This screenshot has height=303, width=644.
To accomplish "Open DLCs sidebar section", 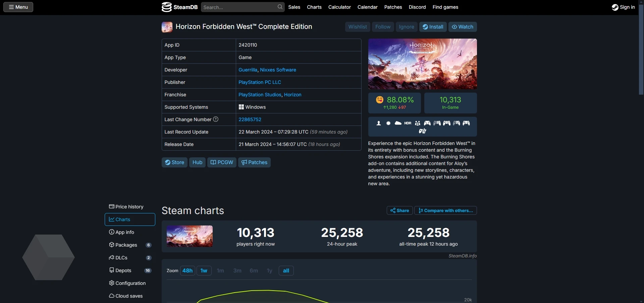I will click(x=130, y=258).
